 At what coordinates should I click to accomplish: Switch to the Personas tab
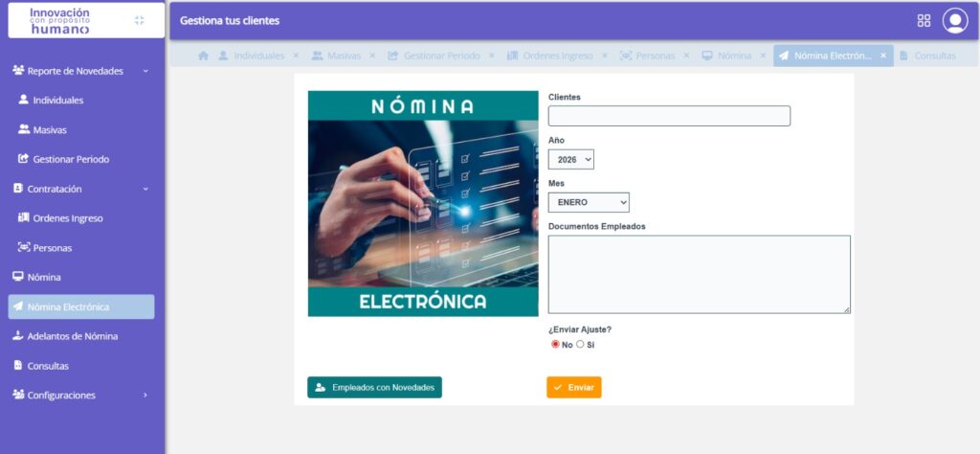click(653, 56)
